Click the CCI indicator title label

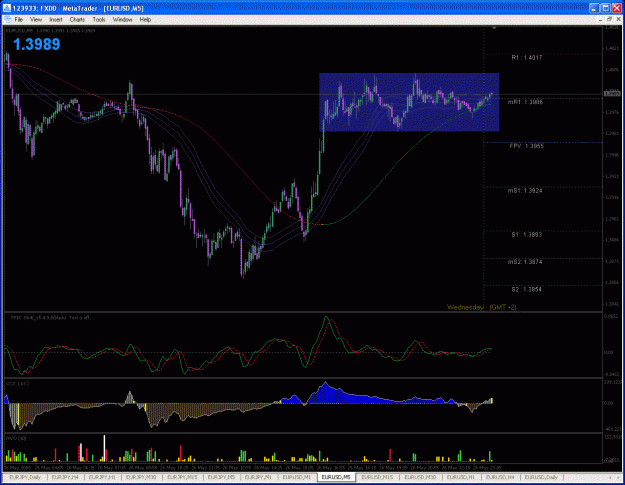pyautogui.click(x=17, y=383)
